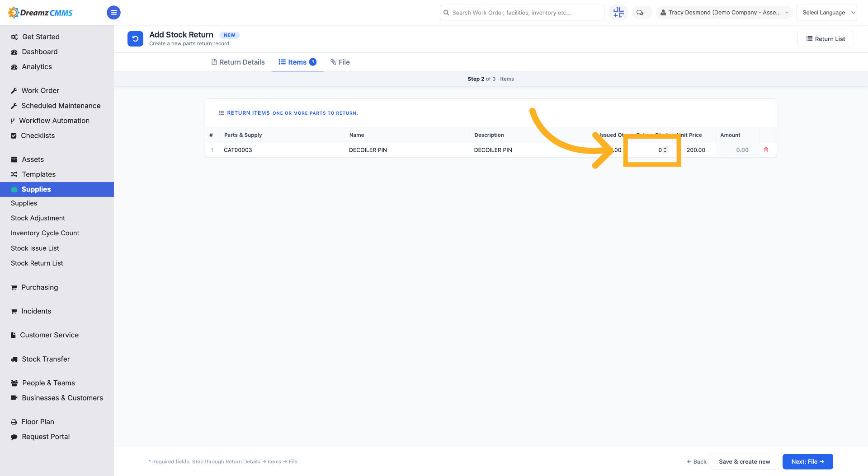This screenshot has height=476, width=868.
Task: Click the hamburger menu toggle icon
Action: pos(113,13)
